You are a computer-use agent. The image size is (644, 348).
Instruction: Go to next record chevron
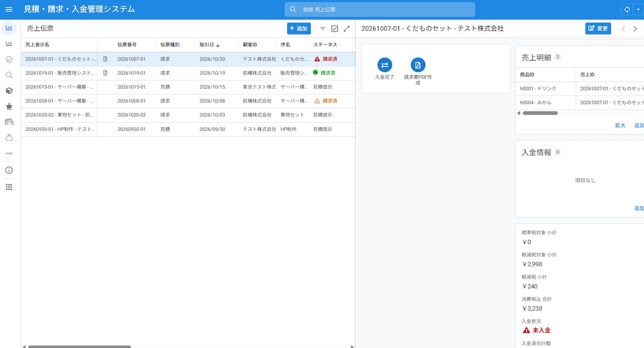click(x=635, y=28)
